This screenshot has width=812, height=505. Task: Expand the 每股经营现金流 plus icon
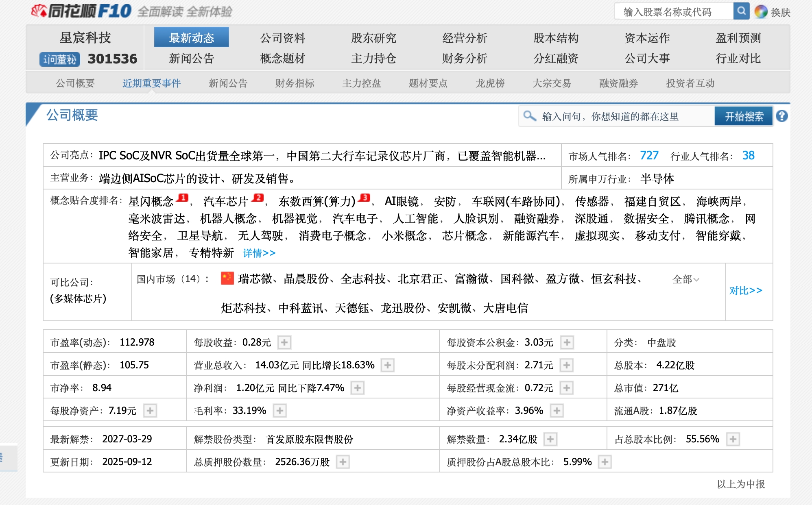click(x=566, y=388)
